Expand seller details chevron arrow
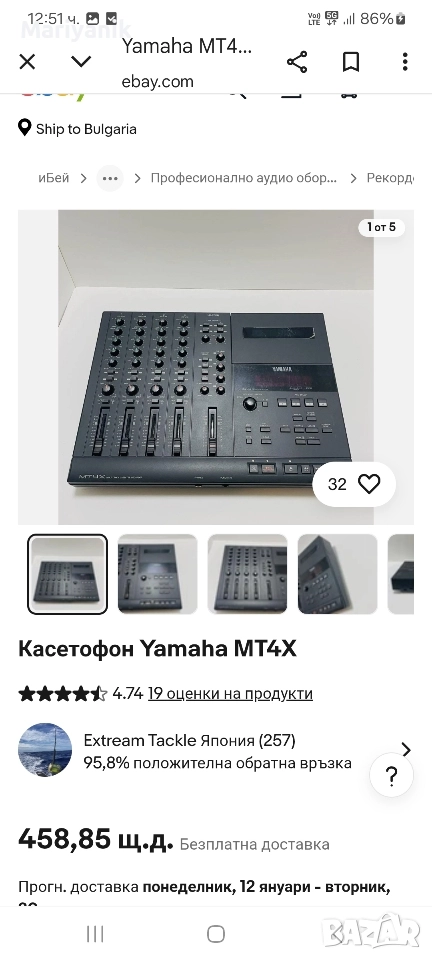Screen dimensions: 432x960 click(406, 749)
